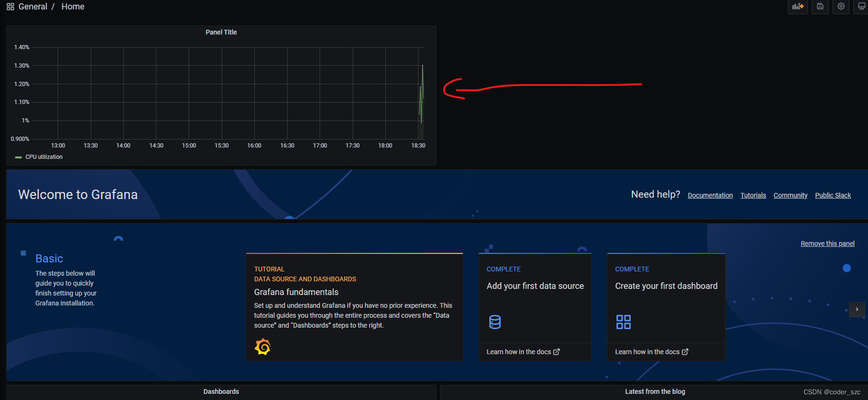Click the 13:00 time axis label
Viewport: 868px width, 400px height.
click(x=58, y=146)
